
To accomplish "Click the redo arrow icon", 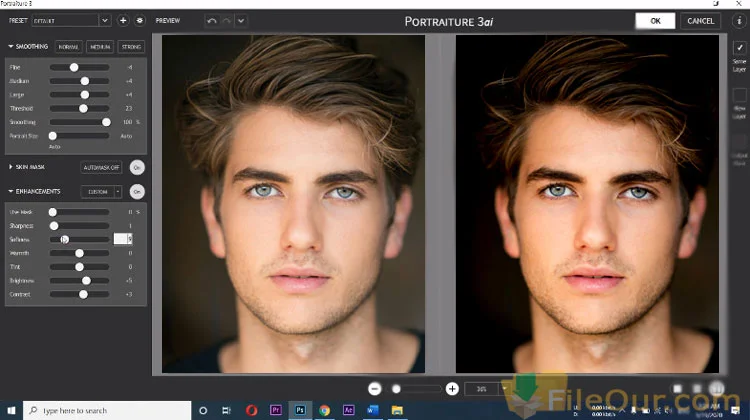I will click(x=227, y=21).
